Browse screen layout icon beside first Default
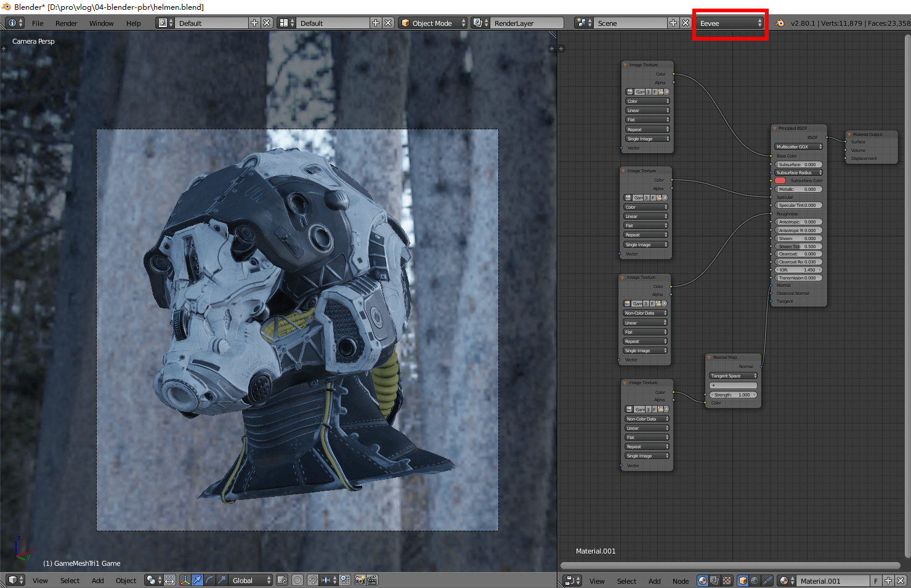This screenshot has width=911, height=588. coord(166,23)
